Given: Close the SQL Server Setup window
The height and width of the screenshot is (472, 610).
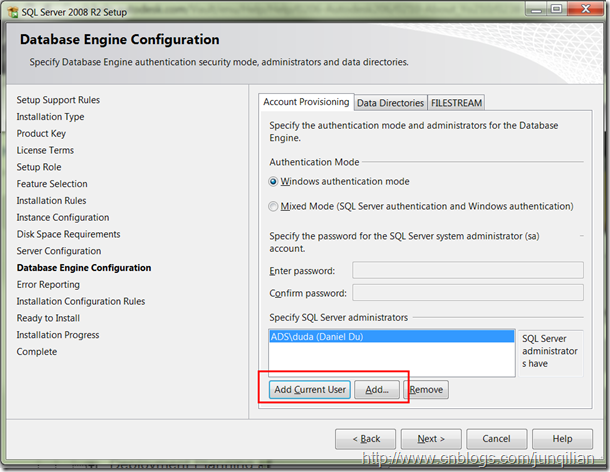Looking at the screenshot, I should [x=586, y=9].
